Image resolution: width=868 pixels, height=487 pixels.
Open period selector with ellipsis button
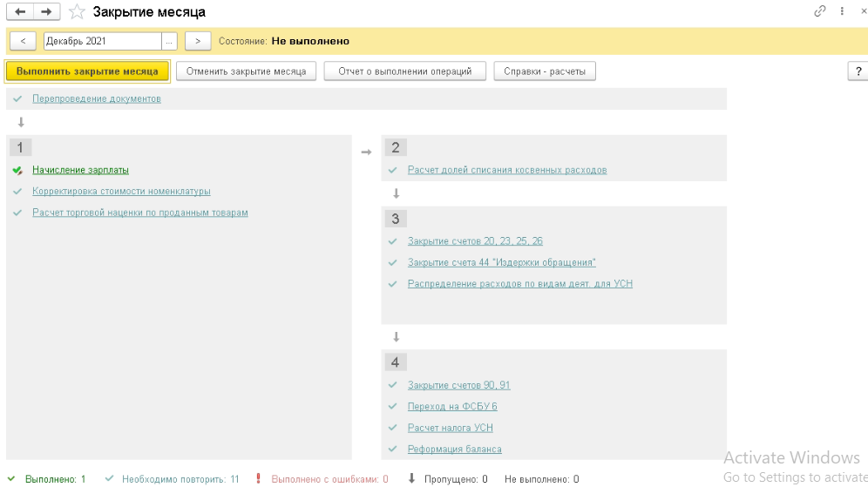click(170, 41)
